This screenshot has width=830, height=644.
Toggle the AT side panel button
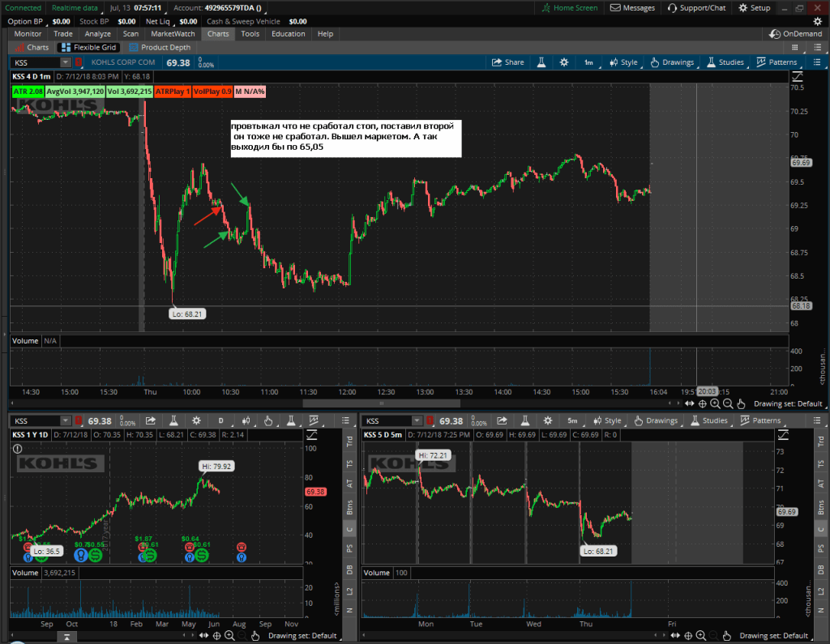821,484
